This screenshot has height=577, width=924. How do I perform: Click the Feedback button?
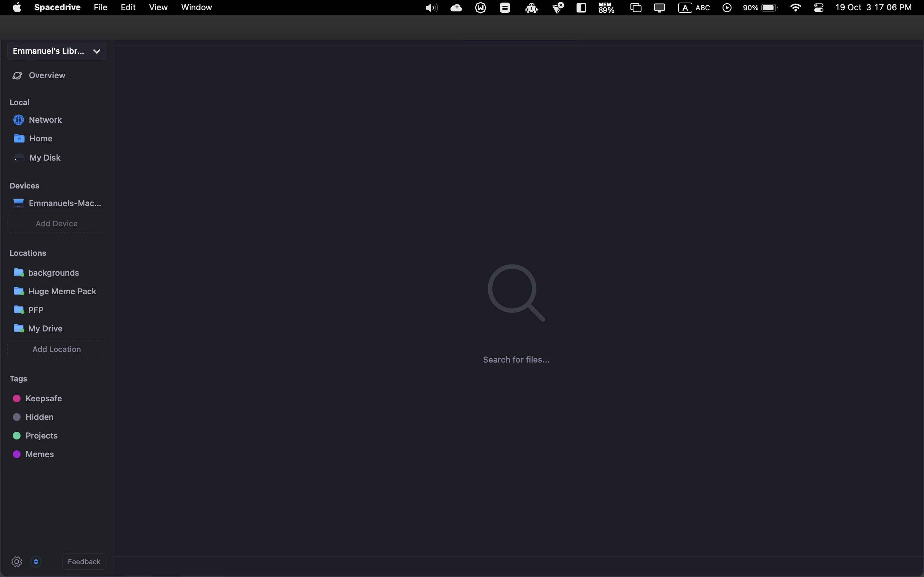point(84,561)
